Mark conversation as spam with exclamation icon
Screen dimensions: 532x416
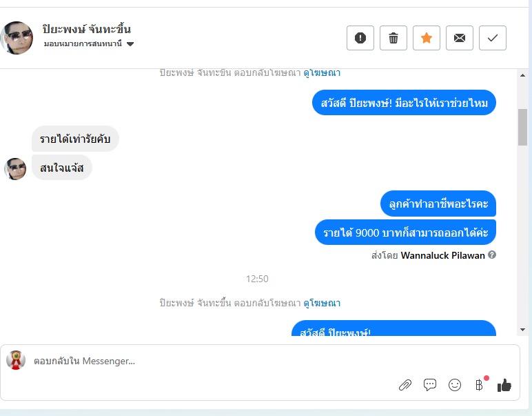[x=360, y=38]
